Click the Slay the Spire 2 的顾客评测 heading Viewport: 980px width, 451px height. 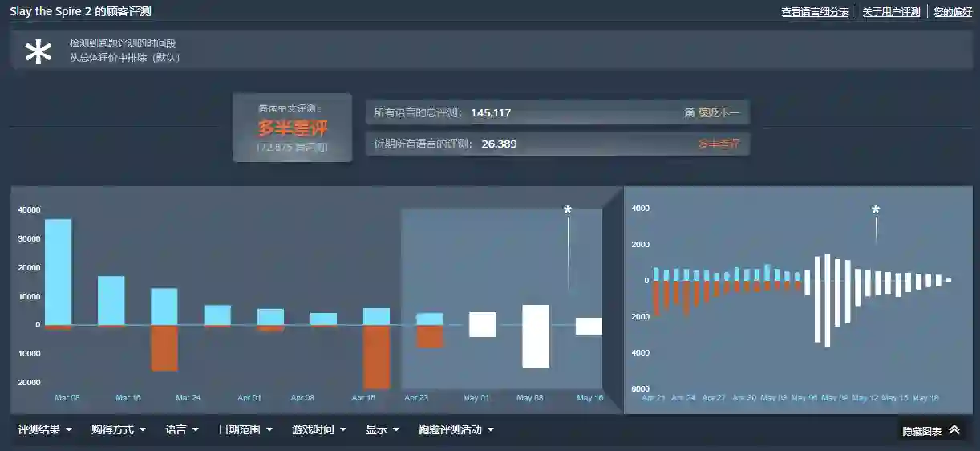80,11
